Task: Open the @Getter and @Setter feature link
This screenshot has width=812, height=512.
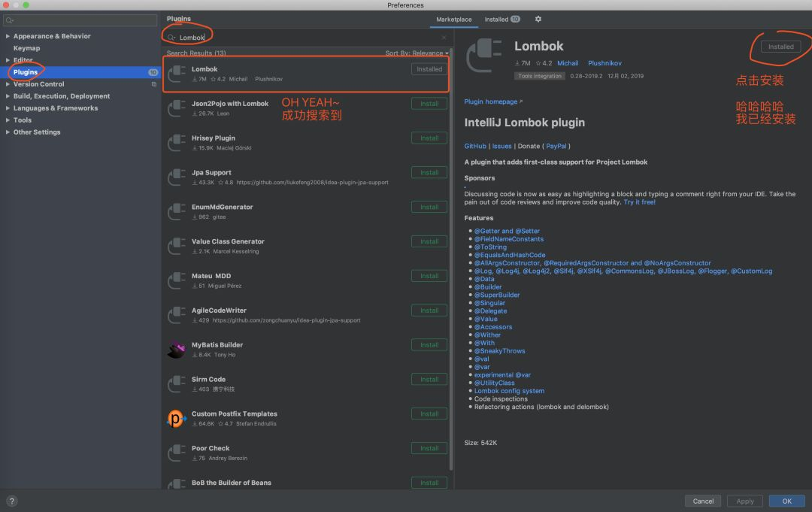Action: [507, 231]
